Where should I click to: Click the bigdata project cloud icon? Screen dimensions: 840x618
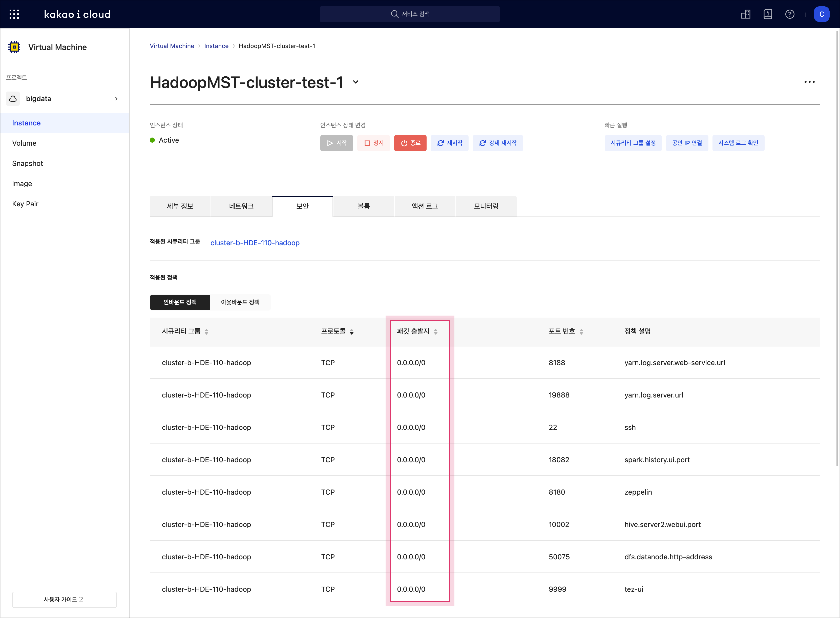pos(13,99)
